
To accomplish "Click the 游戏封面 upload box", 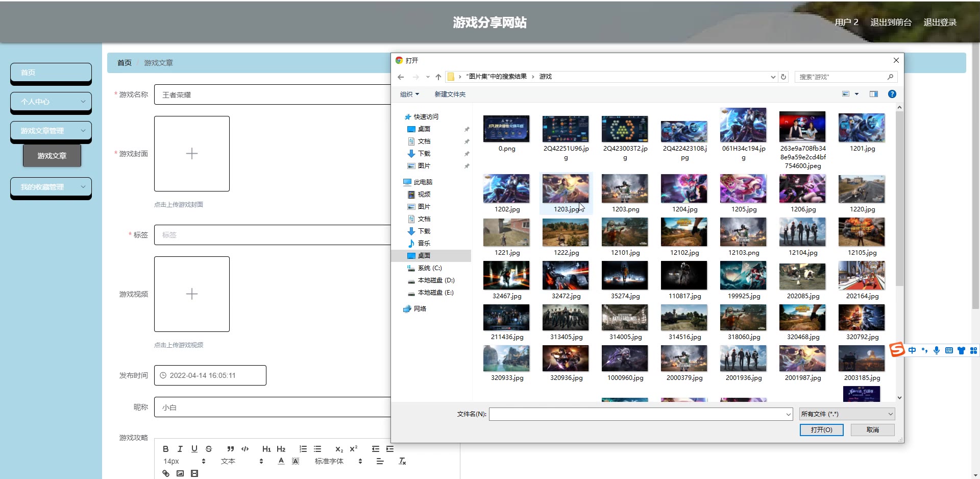I will (x=192, y=154).
